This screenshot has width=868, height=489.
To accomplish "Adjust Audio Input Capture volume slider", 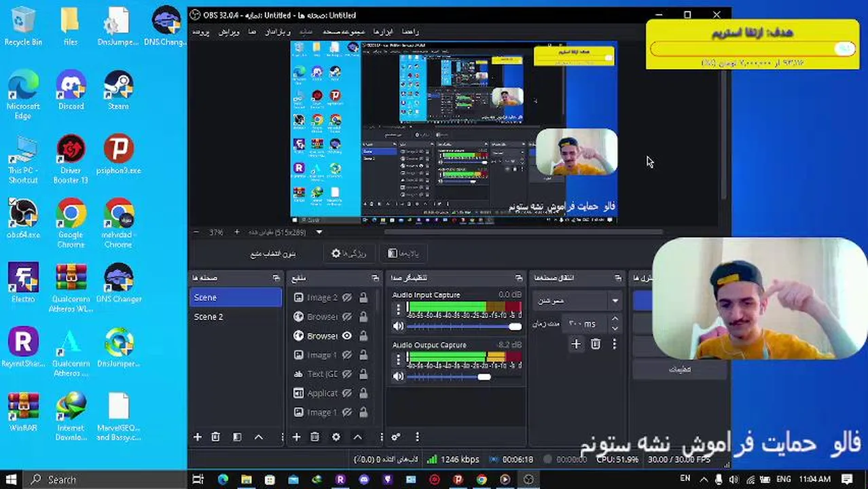I will [x=464, y=327].
